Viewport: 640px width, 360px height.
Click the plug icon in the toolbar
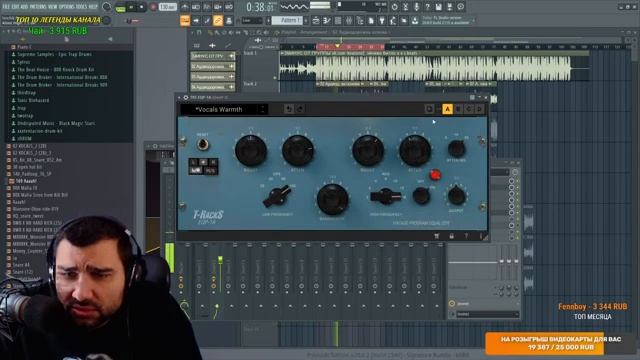coord(382,20)
